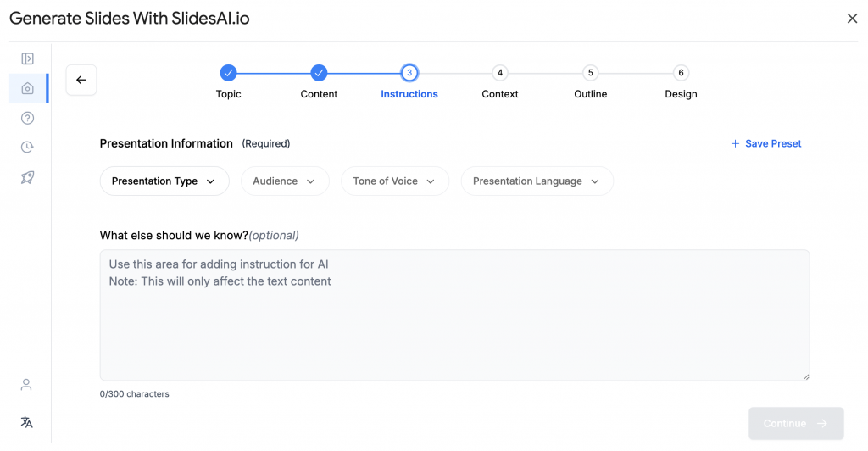
Task: Click the Continue button
Action: [x=796, y=423]
